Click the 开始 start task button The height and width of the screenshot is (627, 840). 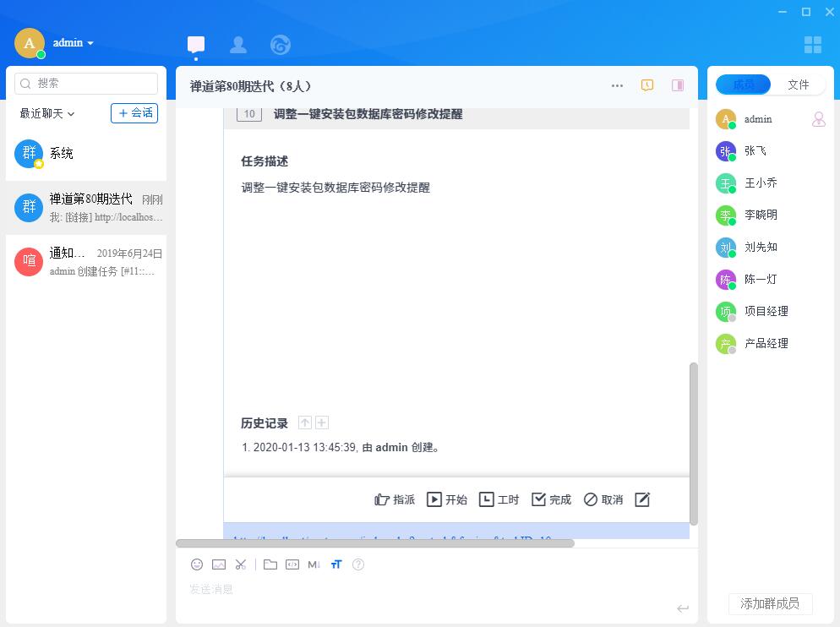click(x=447, y=500)
